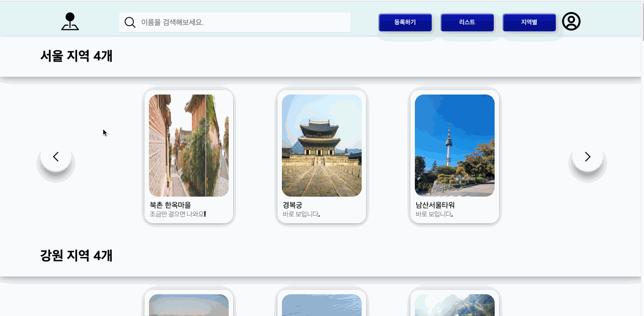
Task: Click the left carousel arrow
Action: 56,156
